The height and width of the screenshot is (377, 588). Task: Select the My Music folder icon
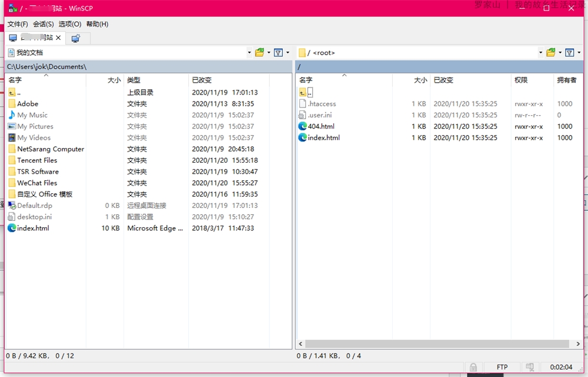pos(12,115)
